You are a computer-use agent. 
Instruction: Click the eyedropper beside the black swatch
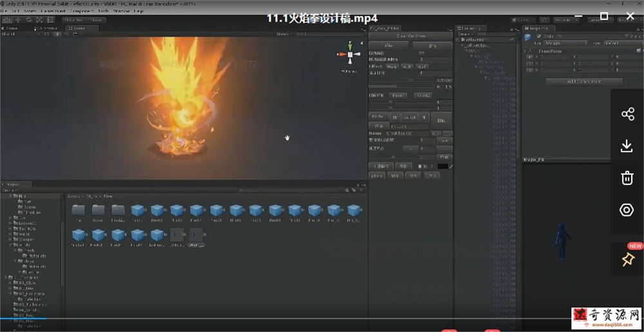coord(451,166)
